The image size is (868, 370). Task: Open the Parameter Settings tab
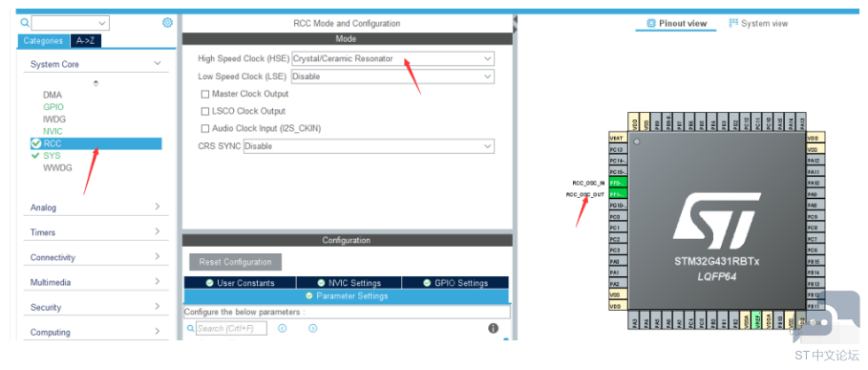click(346, 296)
